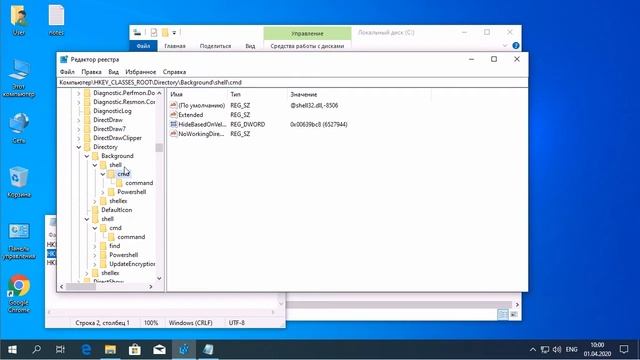Select the (По умолчанию) value
Image resolution: width=640 pixels, height=360 pixels.
pos(202,105)
